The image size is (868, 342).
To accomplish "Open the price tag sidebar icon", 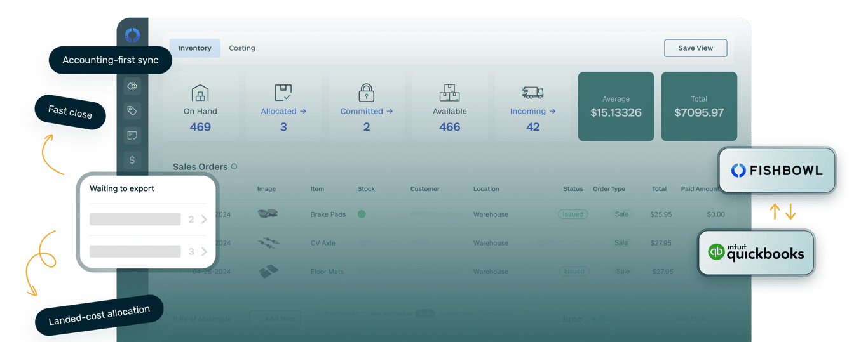I will pyautogui.click(x=132, y=111).
